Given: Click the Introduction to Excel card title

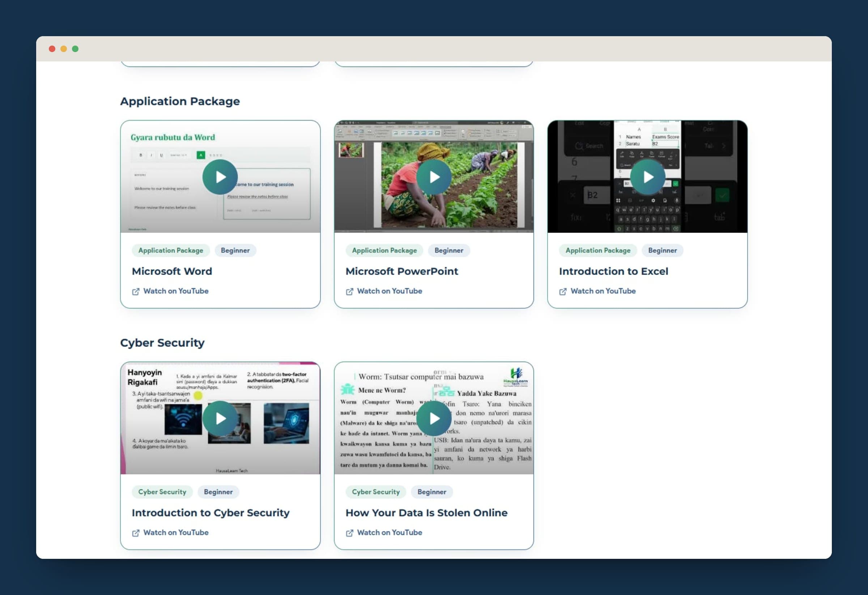Looking at the screenshot, I should click(x=614, y=271).
